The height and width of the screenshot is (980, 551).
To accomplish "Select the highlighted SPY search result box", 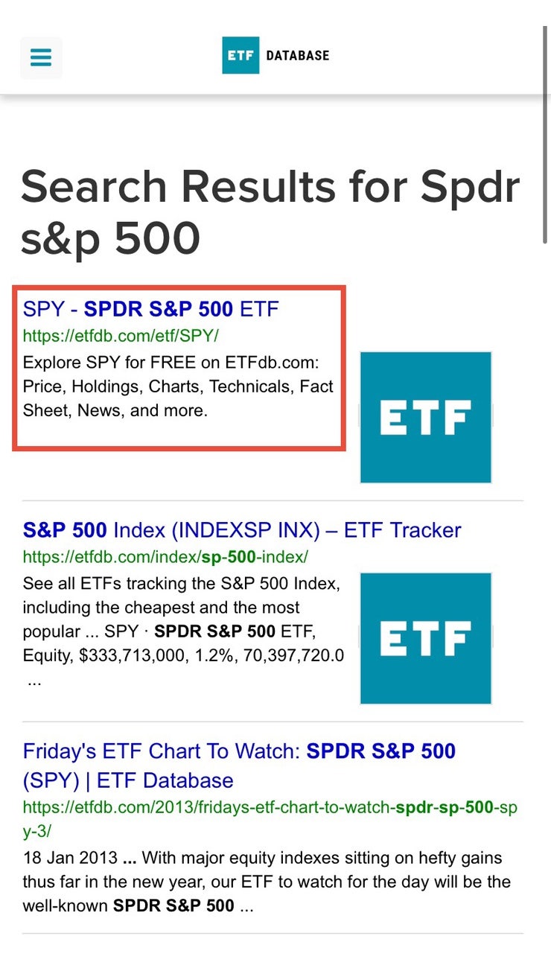I will click(x=179, y=366).
